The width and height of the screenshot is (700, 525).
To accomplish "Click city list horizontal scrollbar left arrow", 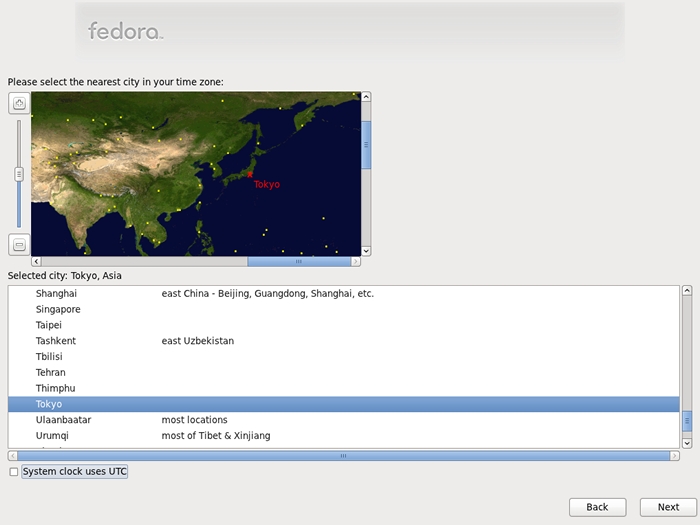I will 12,456.
